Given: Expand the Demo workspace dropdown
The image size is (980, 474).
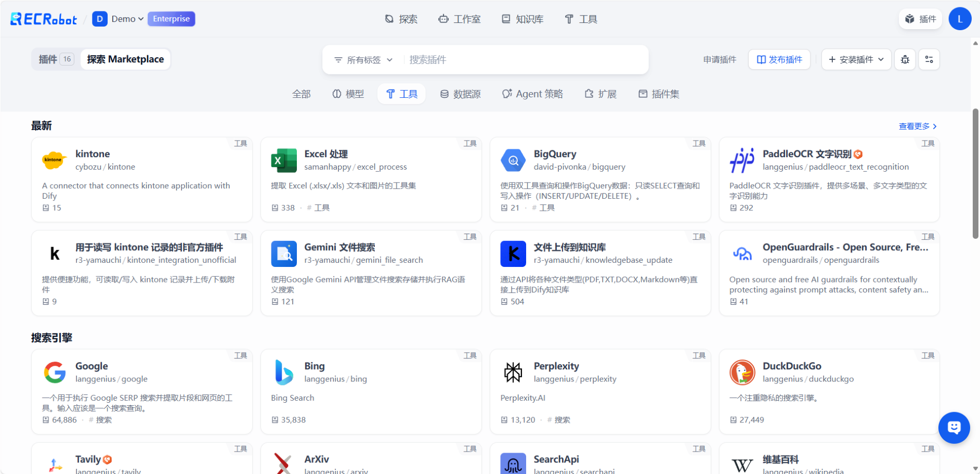Looking at the screenshot, I should (127, 19).
